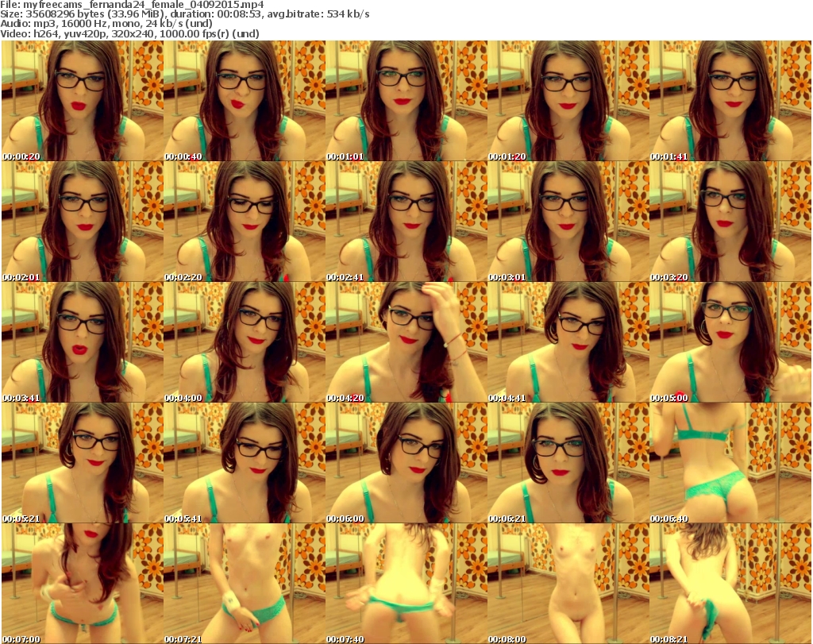
Task: Click the 00:03:20 thumbnail
Action: tap(730, 222)
